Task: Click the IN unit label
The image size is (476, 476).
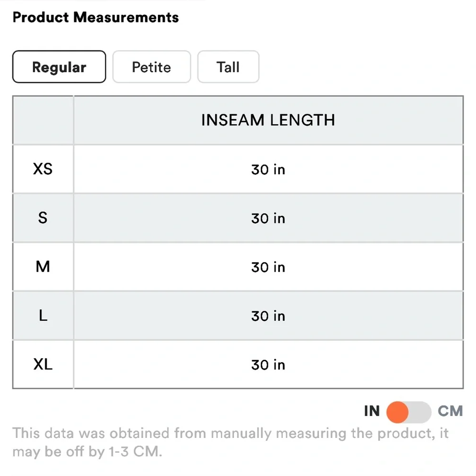Action: (372, 411)
